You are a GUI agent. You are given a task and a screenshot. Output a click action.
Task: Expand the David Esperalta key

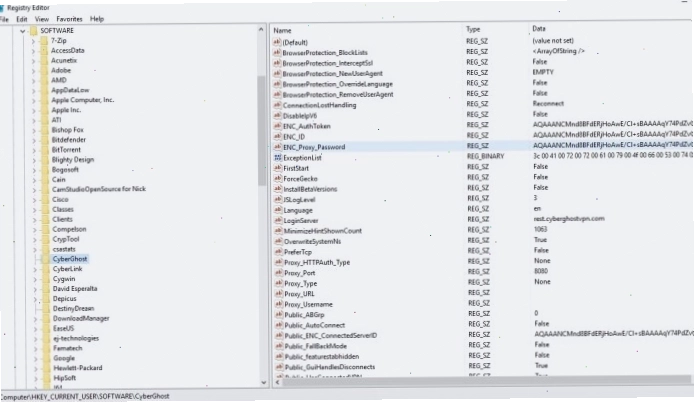coord(35,289)
